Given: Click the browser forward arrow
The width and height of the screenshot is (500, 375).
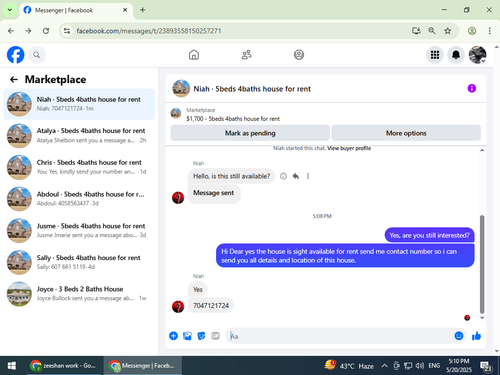Looking at the screenshot, I should coord(28,31).
